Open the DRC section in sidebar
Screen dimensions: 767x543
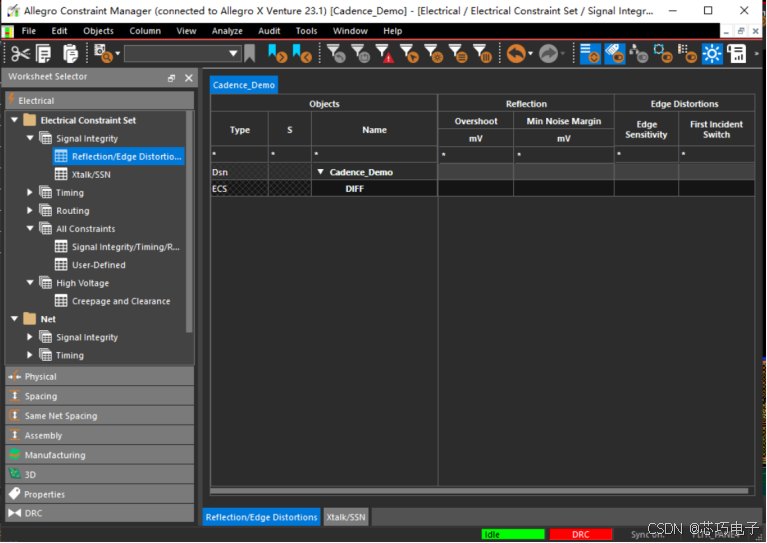click(99, 513)
